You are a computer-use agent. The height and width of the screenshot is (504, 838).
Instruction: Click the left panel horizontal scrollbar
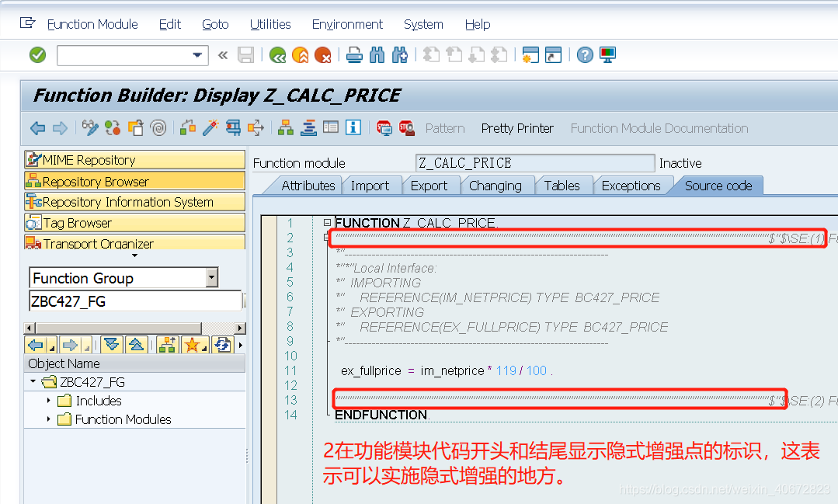[134, 328]
